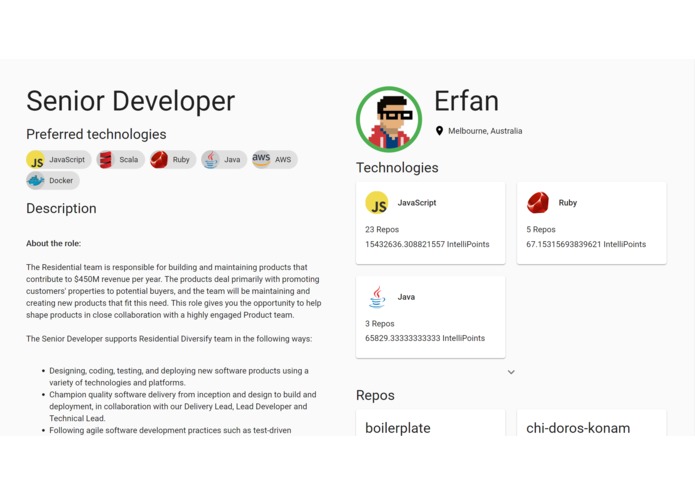Click the AWS chip logo
This screenshot has height=494, width=695.
pyautogui.click(x=261, y=159)
